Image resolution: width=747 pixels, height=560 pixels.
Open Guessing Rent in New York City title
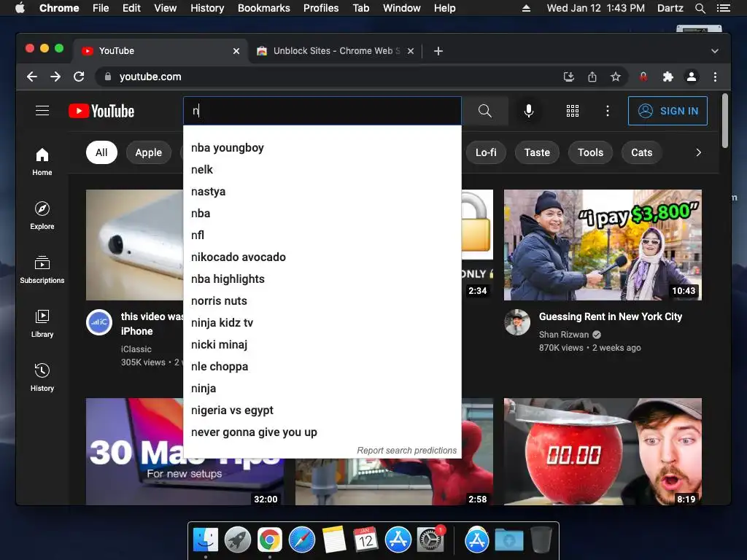(611, 316)
